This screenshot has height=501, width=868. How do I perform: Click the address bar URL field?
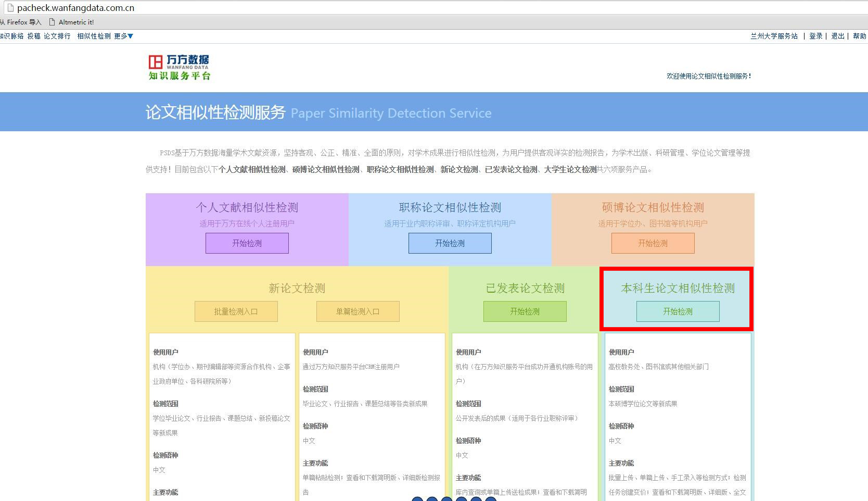(364, 8)
